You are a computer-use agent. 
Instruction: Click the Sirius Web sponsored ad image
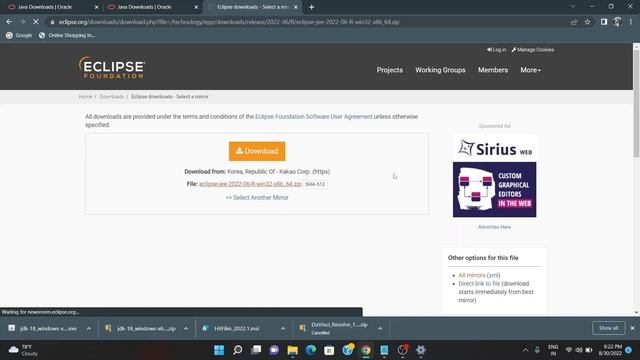click(494, 177)
